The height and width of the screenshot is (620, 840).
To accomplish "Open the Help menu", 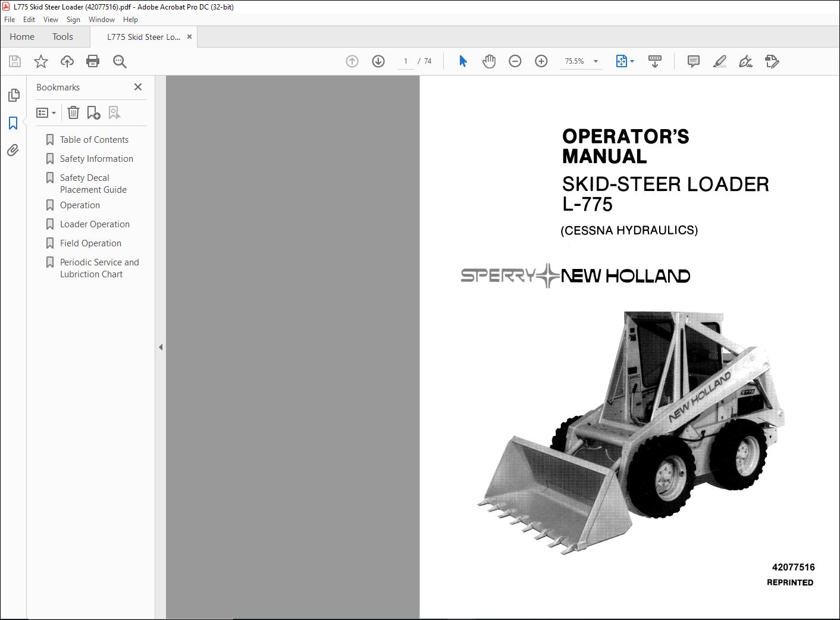I will (130, 20).
